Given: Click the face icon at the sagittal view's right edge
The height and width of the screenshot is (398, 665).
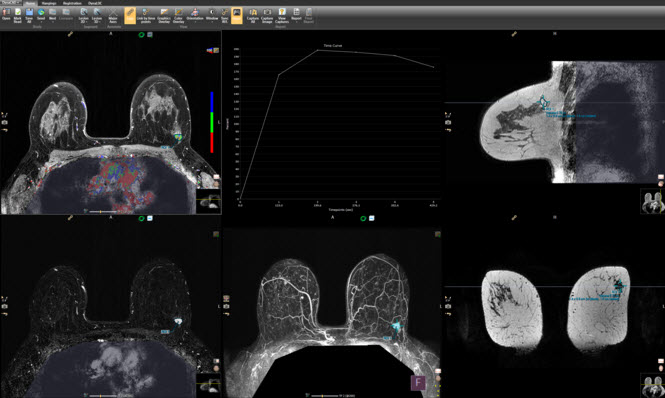Looking at the screenshot, I should point(661,184).
